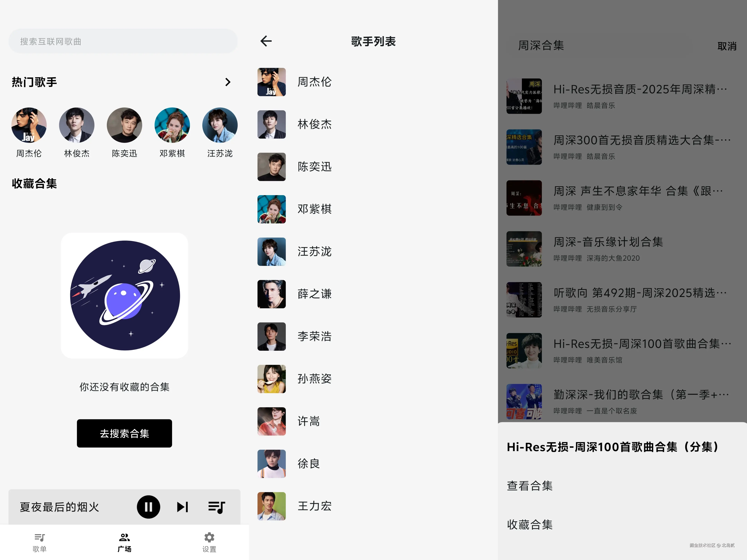Pause the currently playing song

pyautogui.click(x=148, y=506)
